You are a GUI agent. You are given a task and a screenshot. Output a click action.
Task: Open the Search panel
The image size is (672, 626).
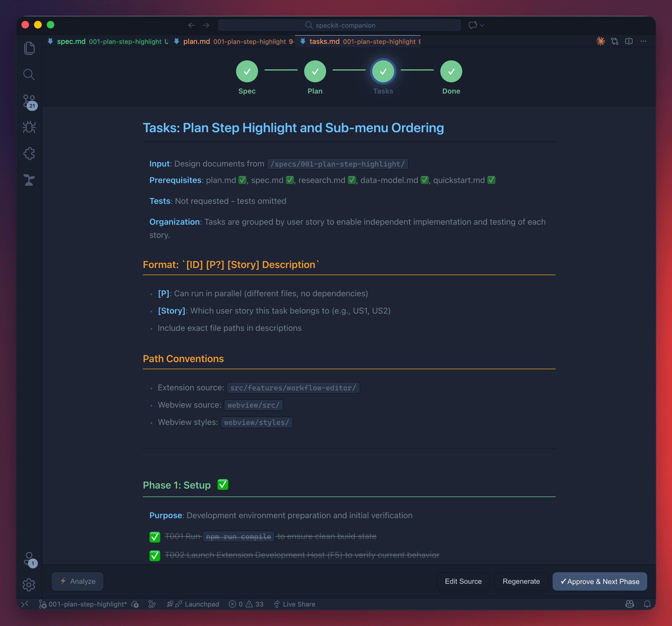coord(29,74)
